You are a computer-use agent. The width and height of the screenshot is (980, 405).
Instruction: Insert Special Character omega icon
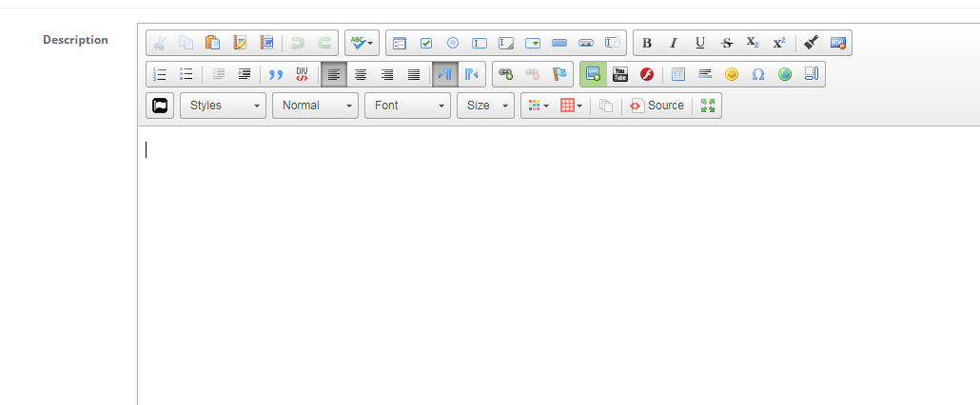click(758, 74)
